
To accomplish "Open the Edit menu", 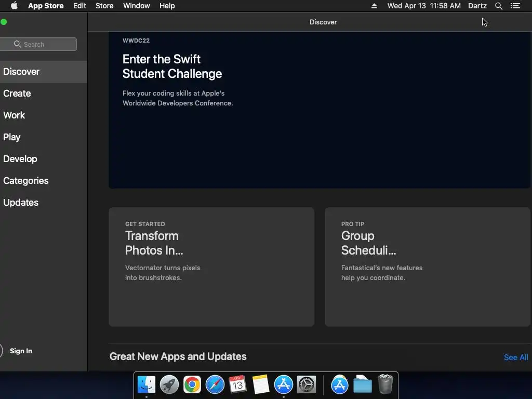I will point(79,6).
